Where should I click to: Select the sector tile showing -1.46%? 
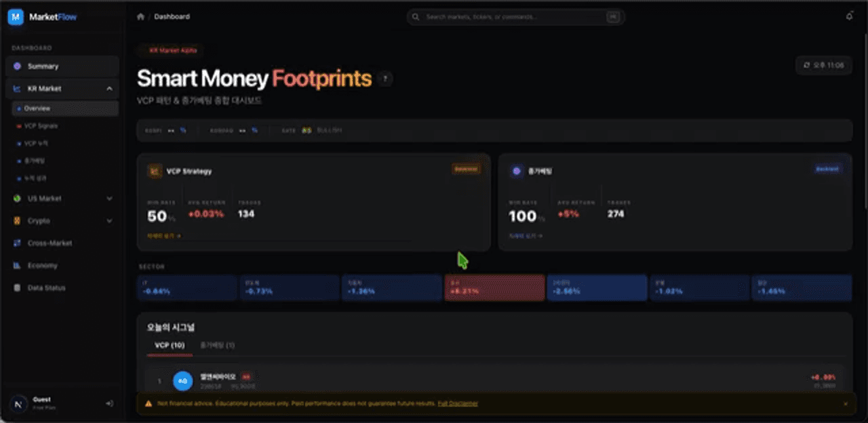tap(802, 288)
